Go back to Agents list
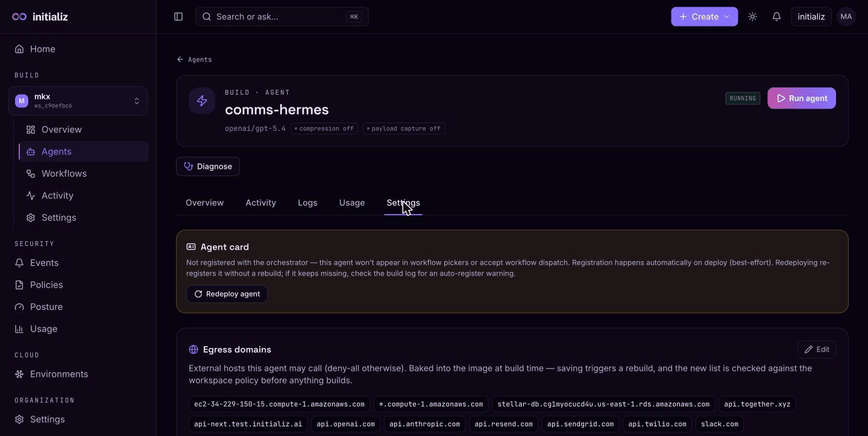The height and width of the screenshot is (436, 868). point(194,60)
